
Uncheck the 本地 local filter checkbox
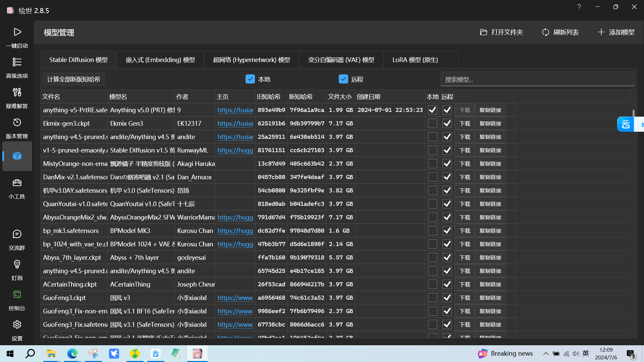[x=250, y=79]
